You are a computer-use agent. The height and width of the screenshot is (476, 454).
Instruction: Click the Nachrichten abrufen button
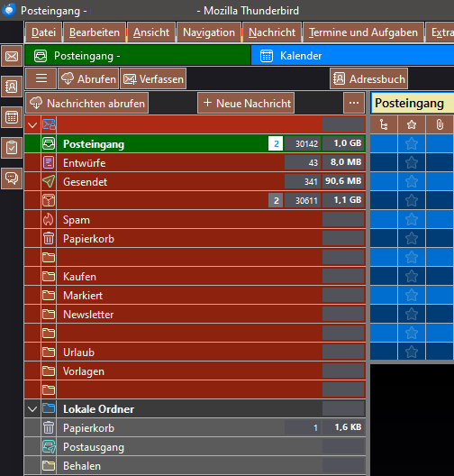[87, 103]
